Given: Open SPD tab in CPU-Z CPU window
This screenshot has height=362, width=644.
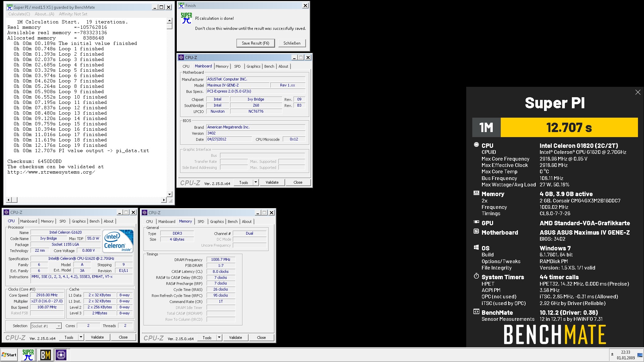Looking at the screenshot, I should pos(62,221).
